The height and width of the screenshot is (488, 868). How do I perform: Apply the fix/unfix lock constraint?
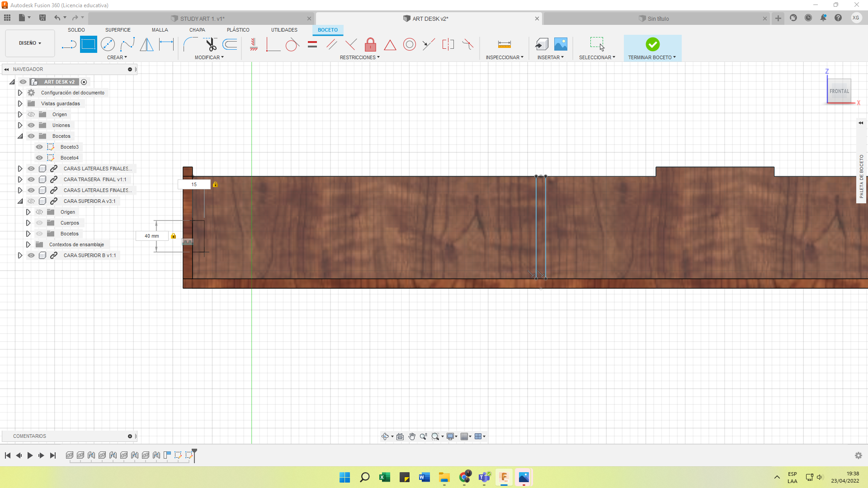370,44
